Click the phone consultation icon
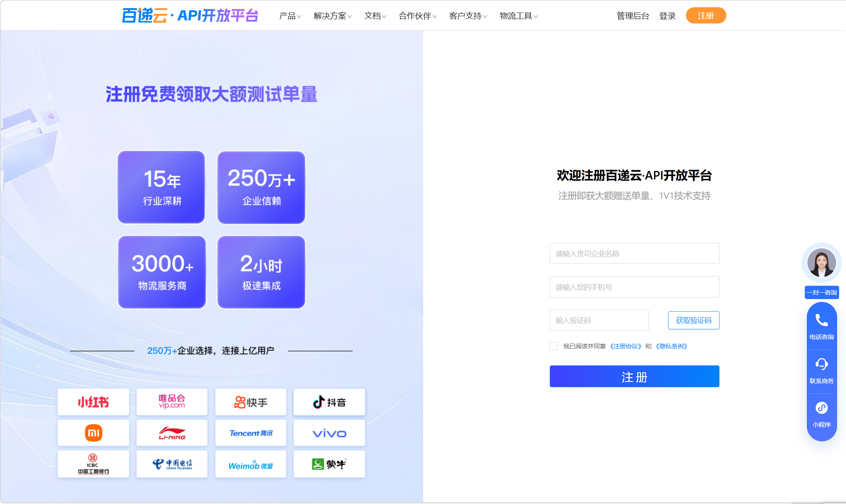The image size is (846, 504). point(821,321)
